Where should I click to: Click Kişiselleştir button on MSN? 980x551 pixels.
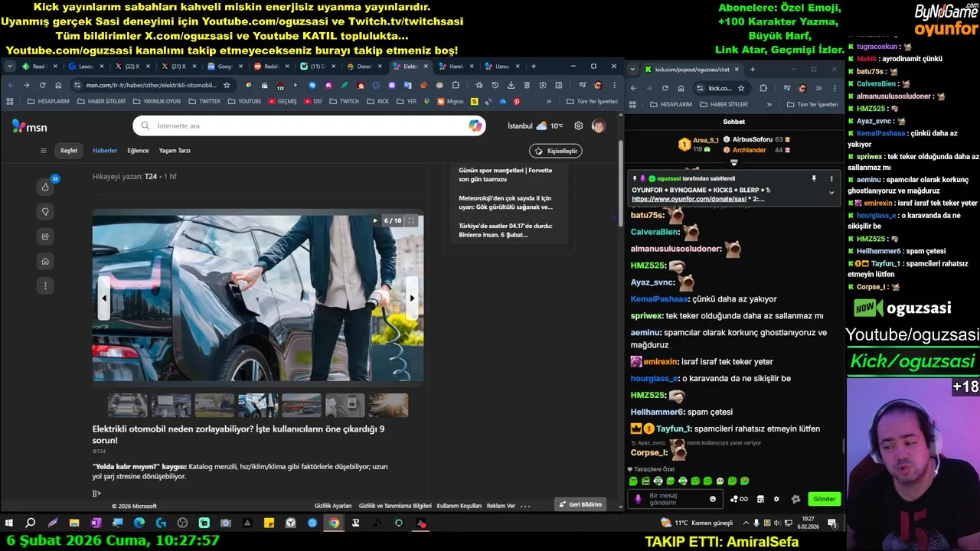(556, 151)
